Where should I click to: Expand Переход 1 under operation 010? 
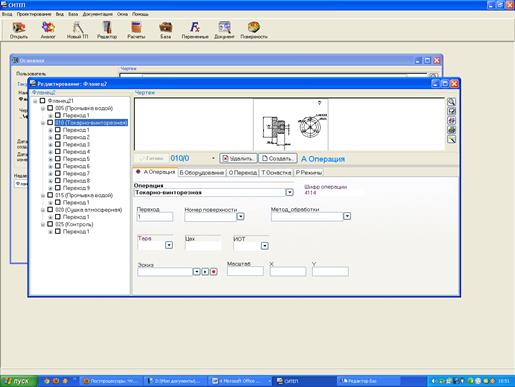(50, 130)
